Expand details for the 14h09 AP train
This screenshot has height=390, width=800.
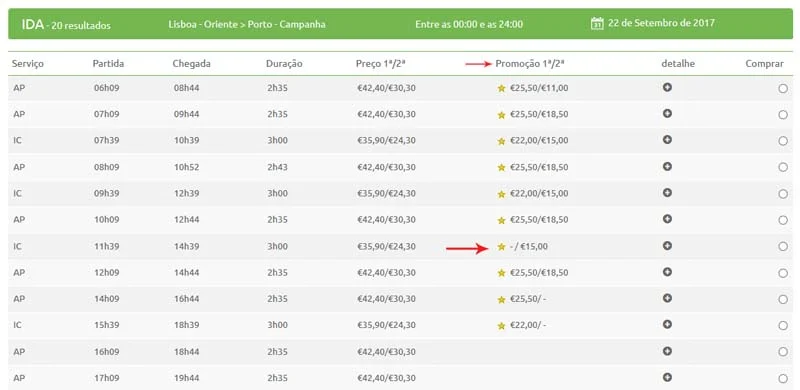click(667, 298)
